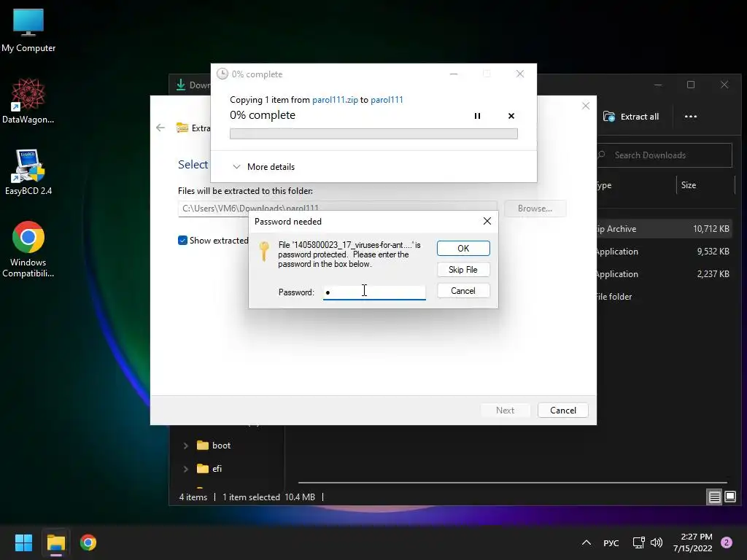The height and width of the screenshot is (560, 747).
Task: Open the EasyBCD 2.4 desktop shortcut
Action: [x=28, y=172]
